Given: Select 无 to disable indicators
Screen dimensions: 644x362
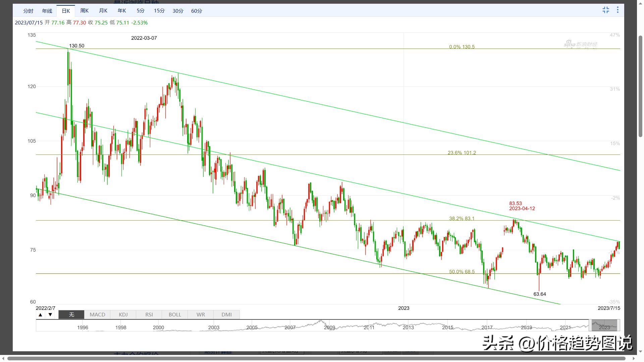Looking at the screenshot, I should coord(71,315).
